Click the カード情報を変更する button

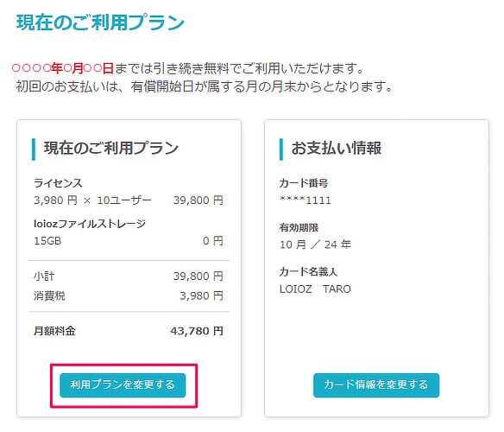click(376, 385)
